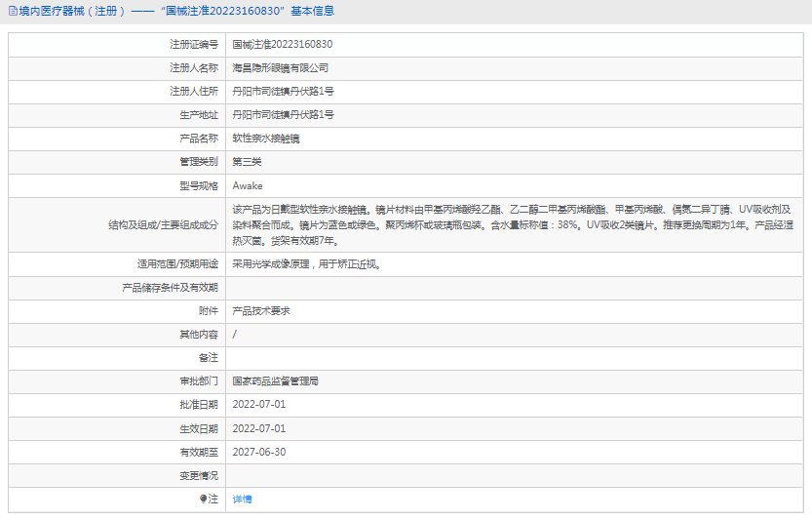Click the bullet icon next to 注
The image size is (812, 520).
[x=204, y=499]
